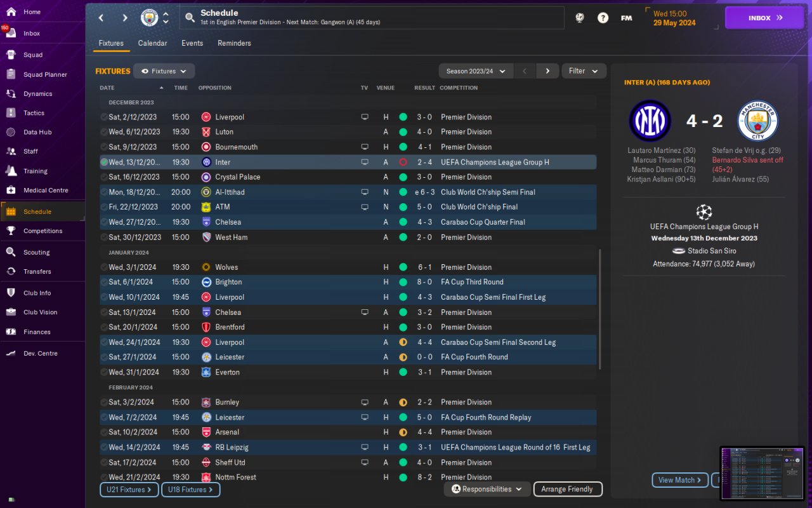812x508 pixels.
Task: Toggle check mark for Sat 3/2/2024 Burnley
Action: click(x=104, y=402)
